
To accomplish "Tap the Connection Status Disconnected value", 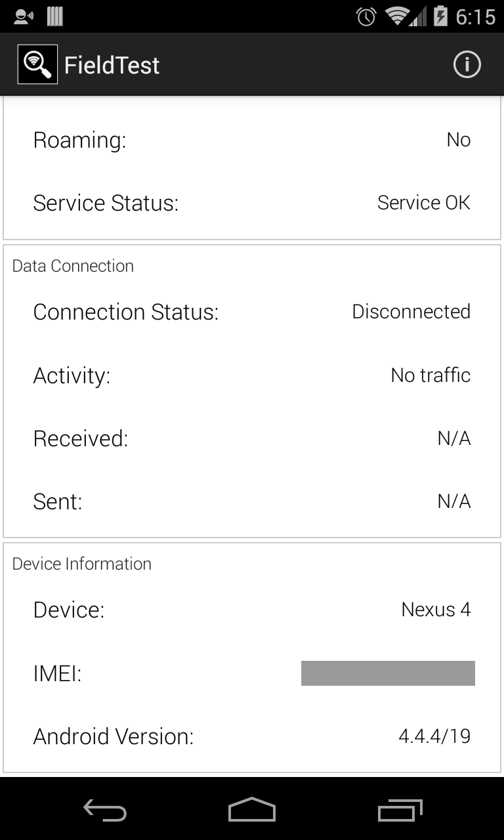I will point(411,312).
